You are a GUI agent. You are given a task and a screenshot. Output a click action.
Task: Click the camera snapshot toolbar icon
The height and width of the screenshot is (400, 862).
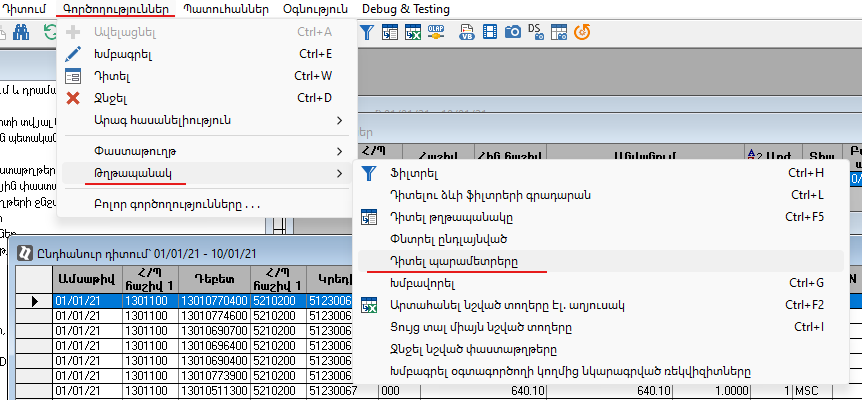click(511, 32)
